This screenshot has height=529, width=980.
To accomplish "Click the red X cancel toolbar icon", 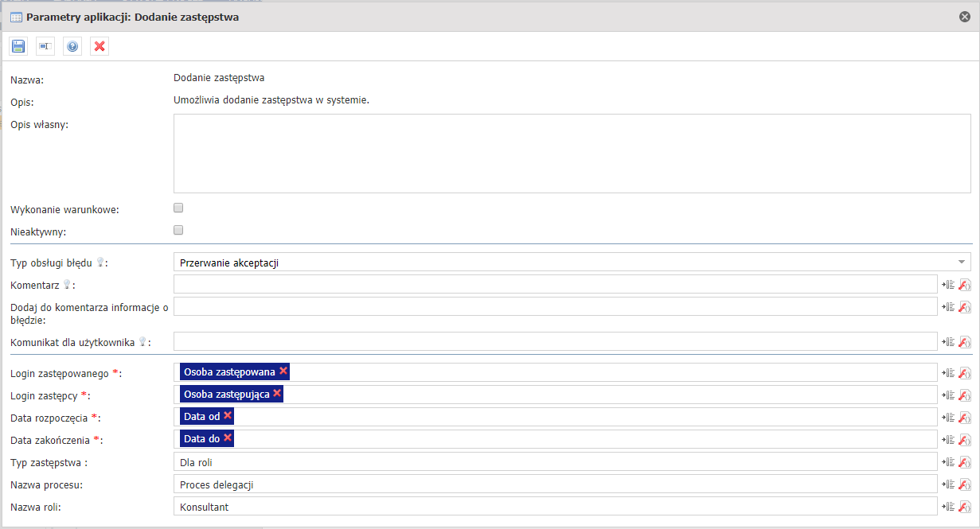I will coord(100,47).
